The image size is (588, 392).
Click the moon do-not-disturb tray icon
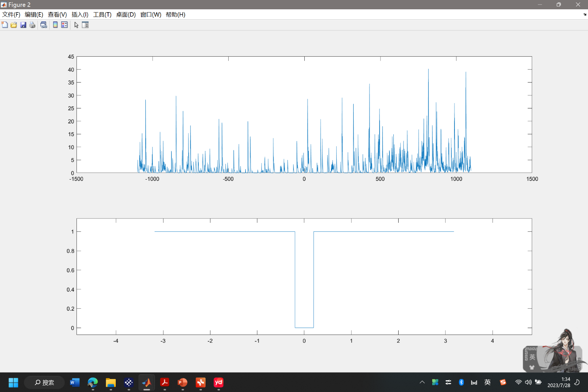click(577, 382)
